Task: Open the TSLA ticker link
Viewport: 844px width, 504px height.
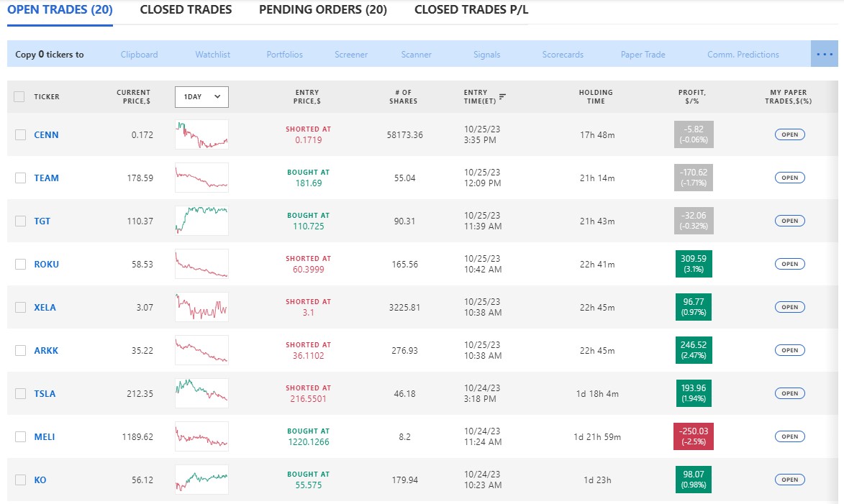Action: [45, 394]
